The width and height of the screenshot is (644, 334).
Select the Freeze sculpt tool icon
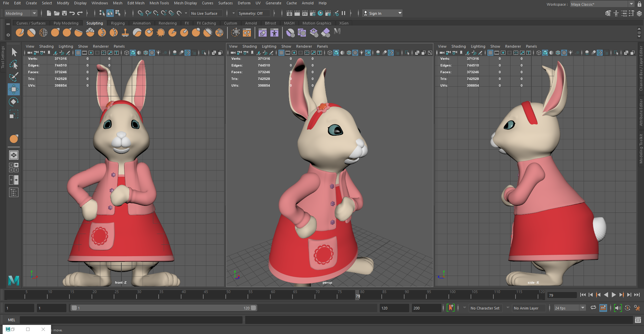click(x=220, y=33)
